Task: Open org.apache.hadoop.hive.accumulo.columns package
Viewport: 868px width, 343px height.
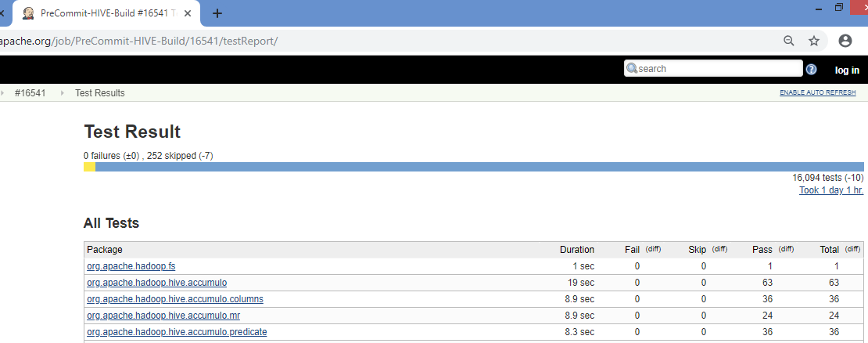Action: 175,299
